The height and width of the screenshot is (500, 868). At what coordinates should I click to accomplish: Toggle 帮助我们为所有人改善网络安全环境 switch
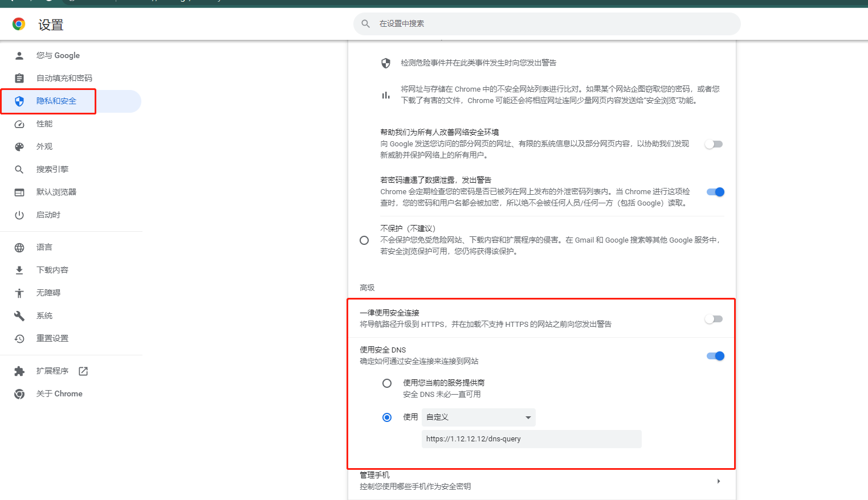point(714,144)
